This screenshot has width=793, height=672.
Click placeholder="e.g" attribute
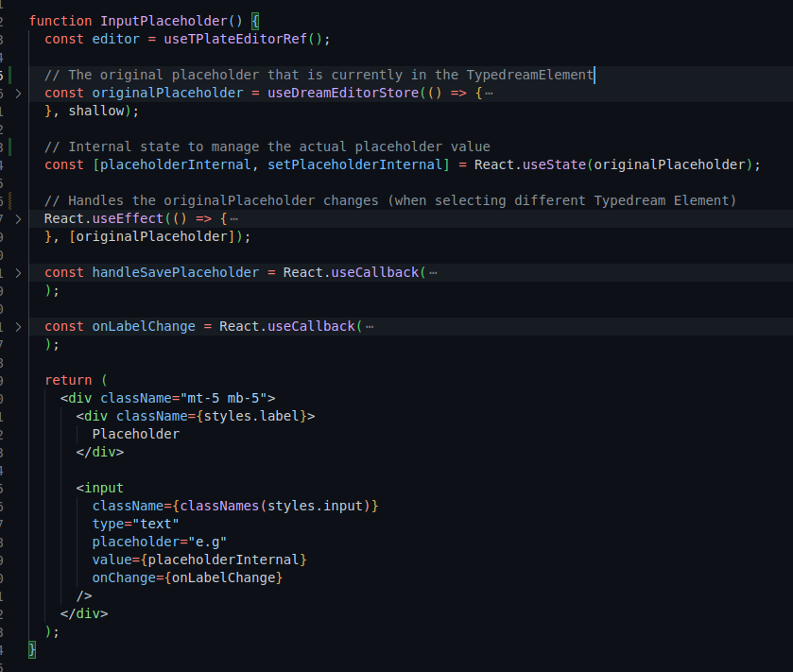160,542
